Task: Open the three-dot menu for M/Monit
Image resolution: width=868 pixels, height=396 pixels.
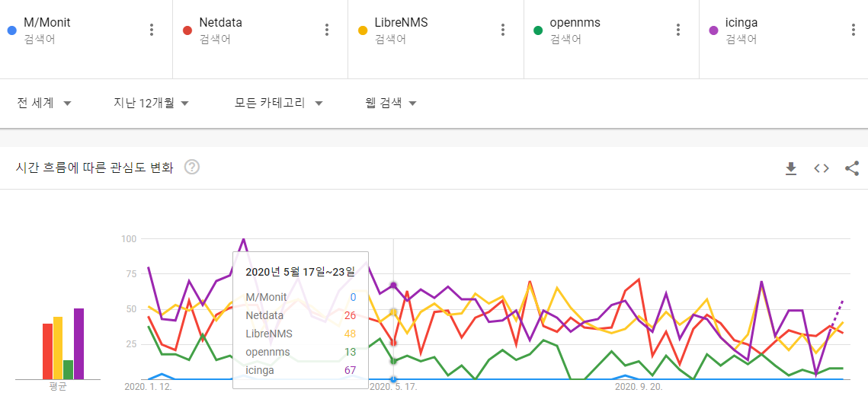Action: coord(152,30)
